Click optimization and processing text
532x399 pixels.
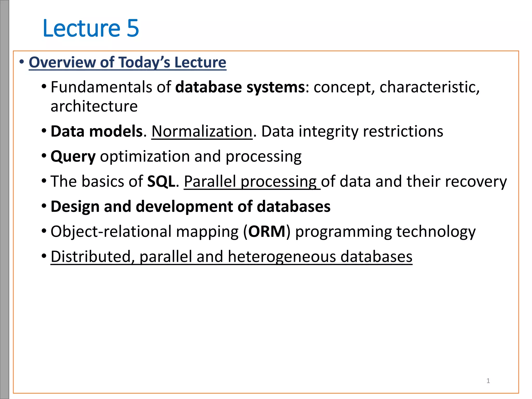click(x=201, y=157)
